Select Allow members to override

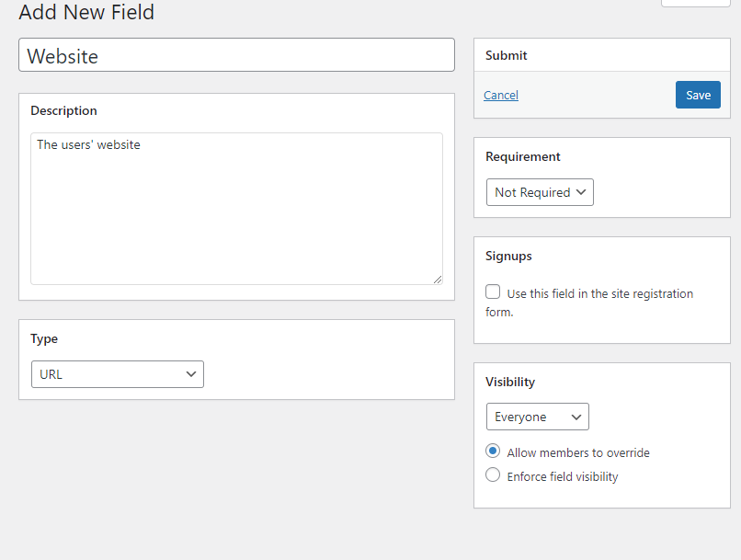pos(493,451)
